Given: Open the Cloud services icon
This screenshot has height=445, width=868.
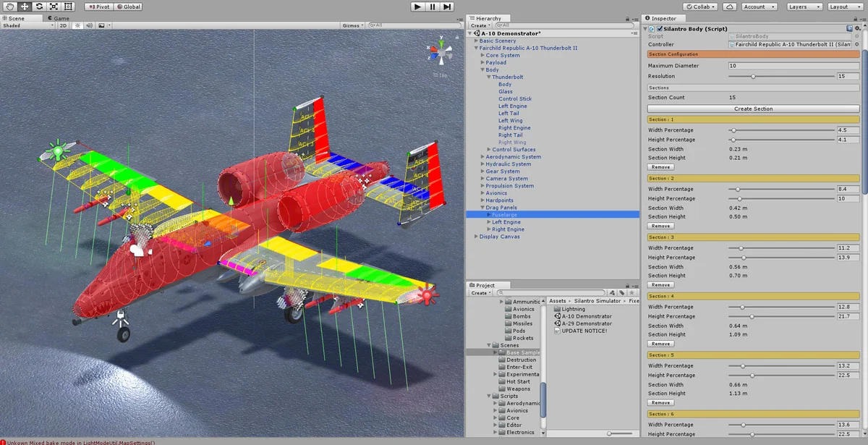Looking at the screenshot, I should point(730,7).
